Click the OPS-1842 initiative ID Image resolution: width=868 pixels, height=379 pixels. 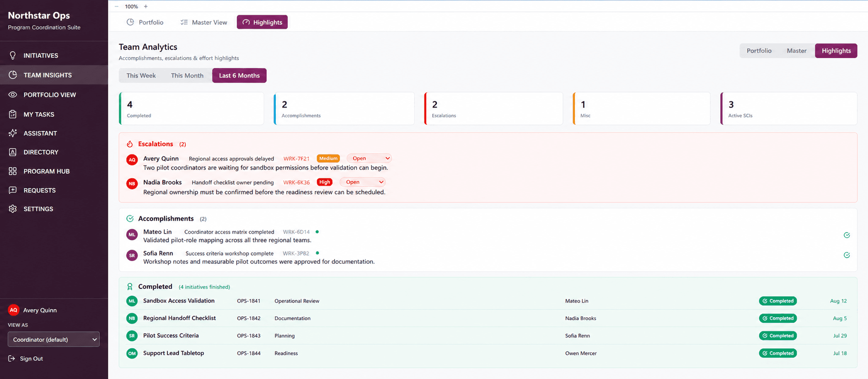[249, 318]
